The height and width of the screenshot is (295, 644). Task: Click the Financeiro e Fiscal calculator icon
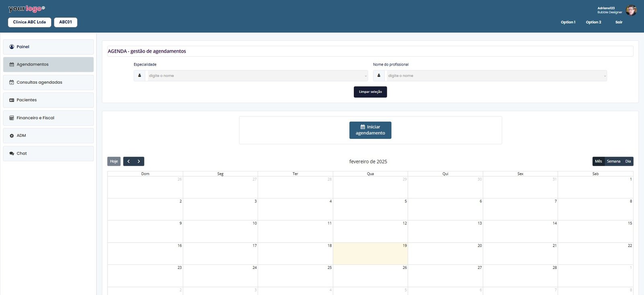(12, 118)
